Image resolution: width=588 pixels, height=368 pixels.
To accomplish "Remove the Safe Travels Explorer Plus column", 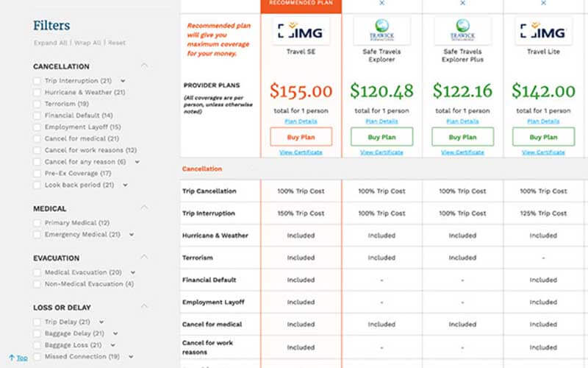I will pos(462,3).
